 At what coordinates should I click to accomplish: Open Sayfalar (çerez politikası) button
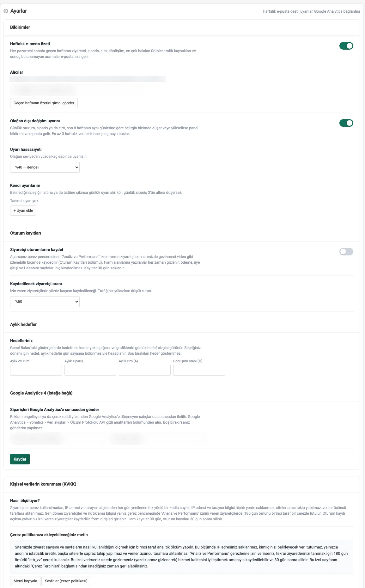point(66,581)
